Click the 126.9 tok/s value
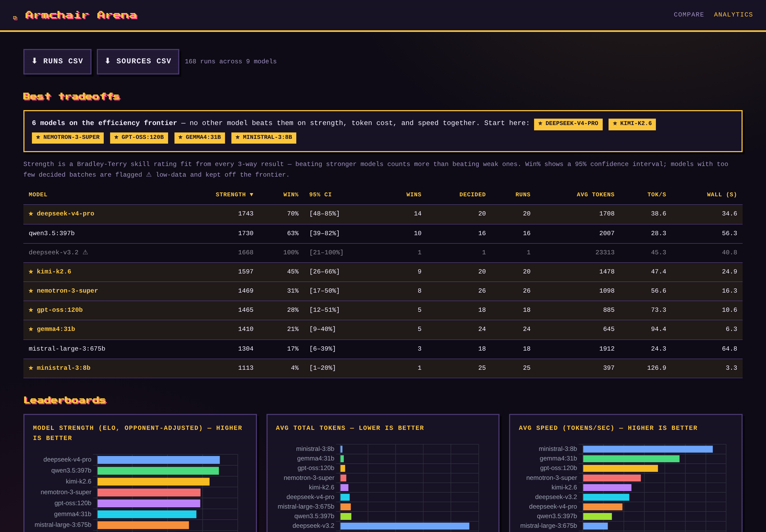The height and width of the screenshot is (532, 766). coord(656,368)
